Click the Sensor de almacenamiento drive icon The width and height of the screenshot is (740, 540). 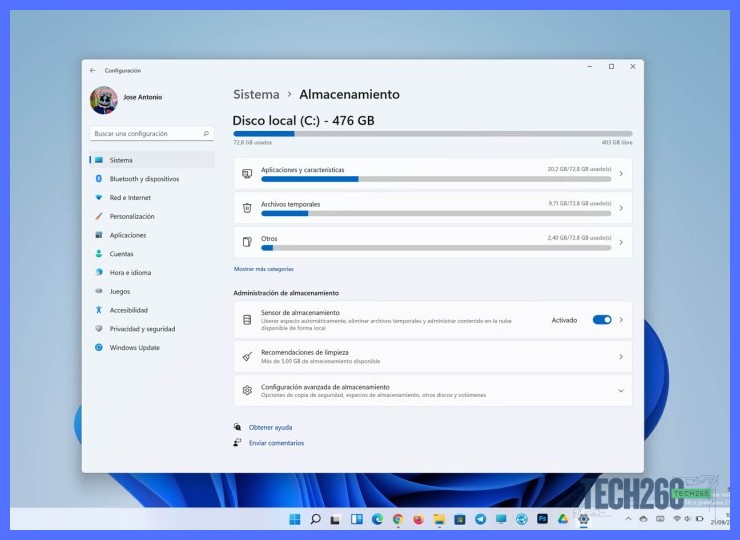[x=247, y=320]
